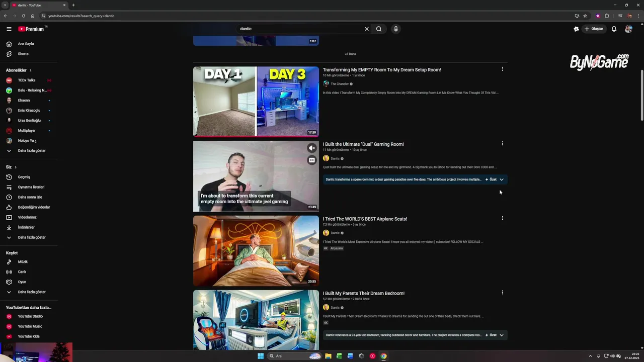Submit search with the magnifier button
Screen dimensions: 644x362
[379, 29]
